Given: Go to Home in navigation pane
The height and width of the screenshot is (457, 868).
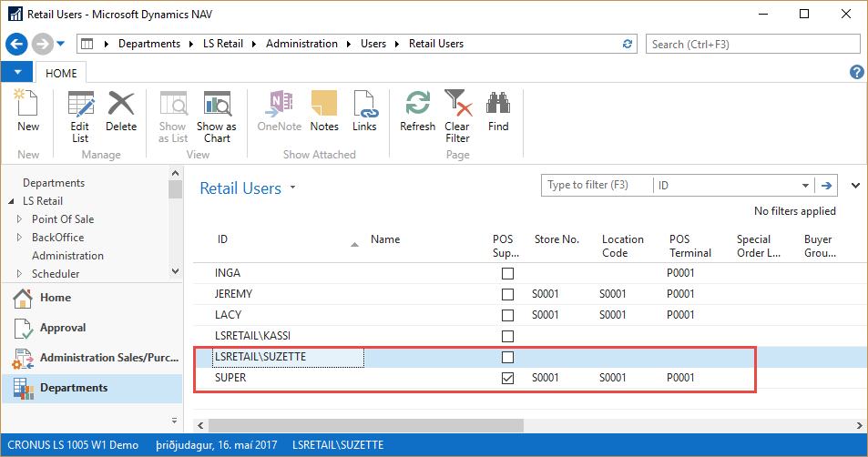Looking at the screenshot, I should point(55,298).
